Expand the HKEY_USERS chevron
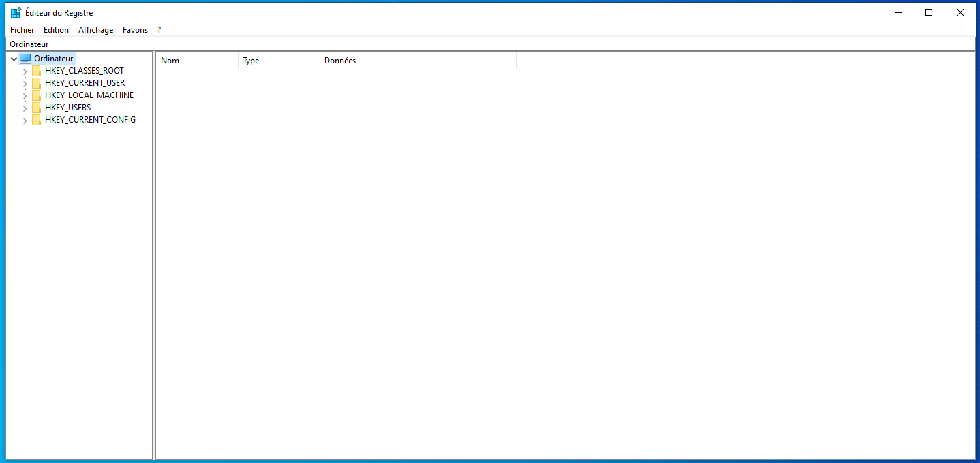 (x=25, y=107)
